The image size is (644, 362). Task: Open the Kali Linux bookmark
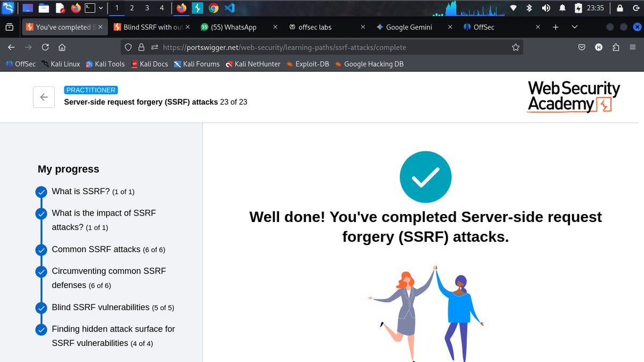click(x=61, y=64)
